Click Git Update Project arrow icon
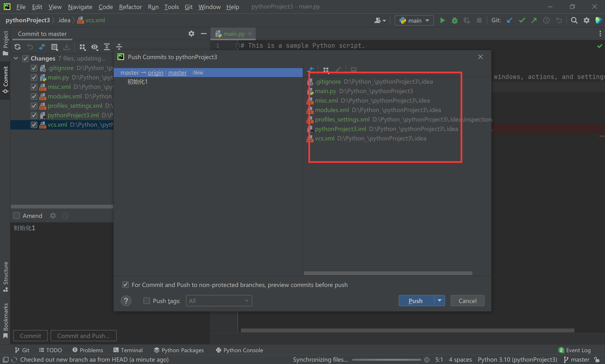Image resolution: width=605 pixels, height=364 pixels. pos(510,20)
